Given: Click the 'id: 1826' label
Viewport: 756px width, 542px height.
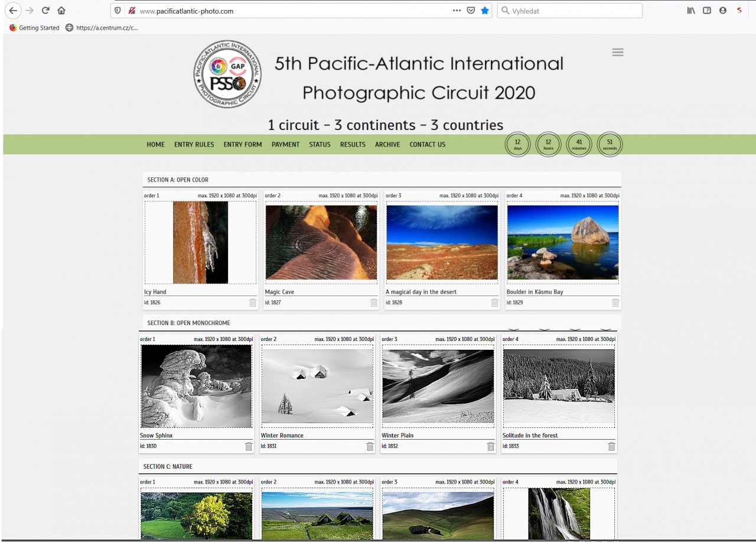Looking at the screenshot, I should tap(152, 303).
